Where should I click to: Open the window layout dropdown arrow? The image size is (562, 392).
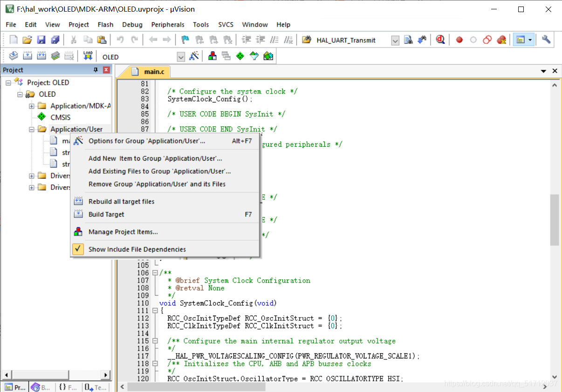click(530, 40)
